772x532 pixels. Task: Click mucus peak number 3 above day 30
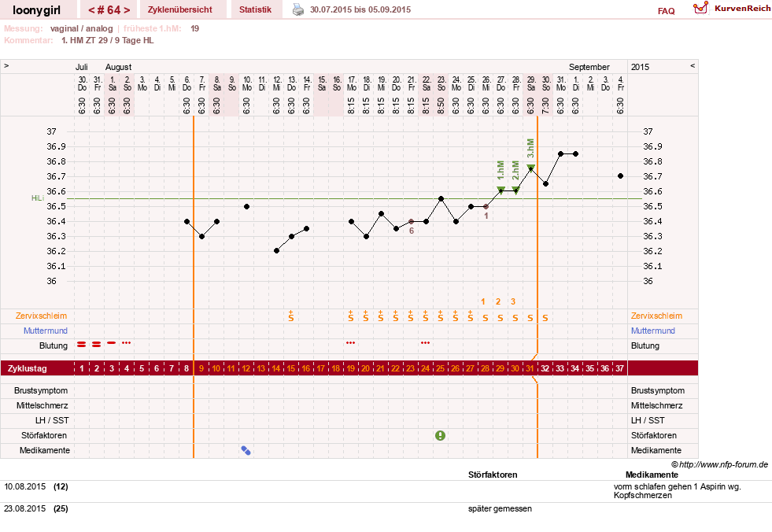click(x=513, y=301)
